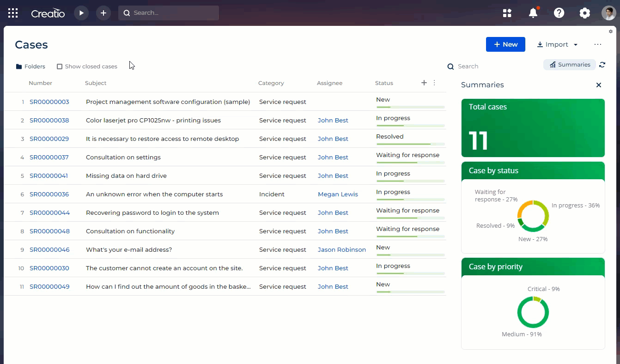Refresh the summaries data icon
620x364 pixels.
point(602,65)
